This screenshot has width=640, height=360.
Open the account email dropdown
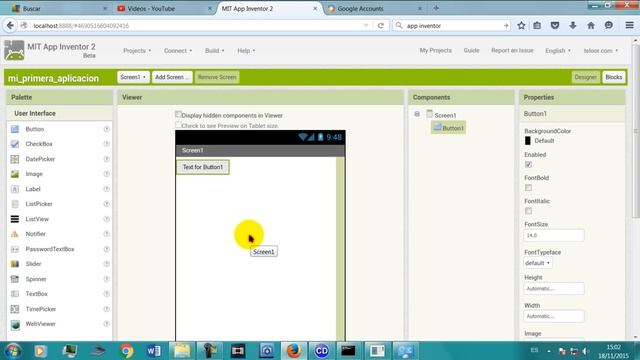coord(600,51)
